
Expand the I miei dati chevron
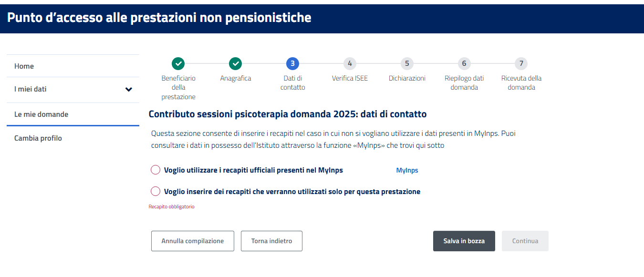tap(128, 89)
